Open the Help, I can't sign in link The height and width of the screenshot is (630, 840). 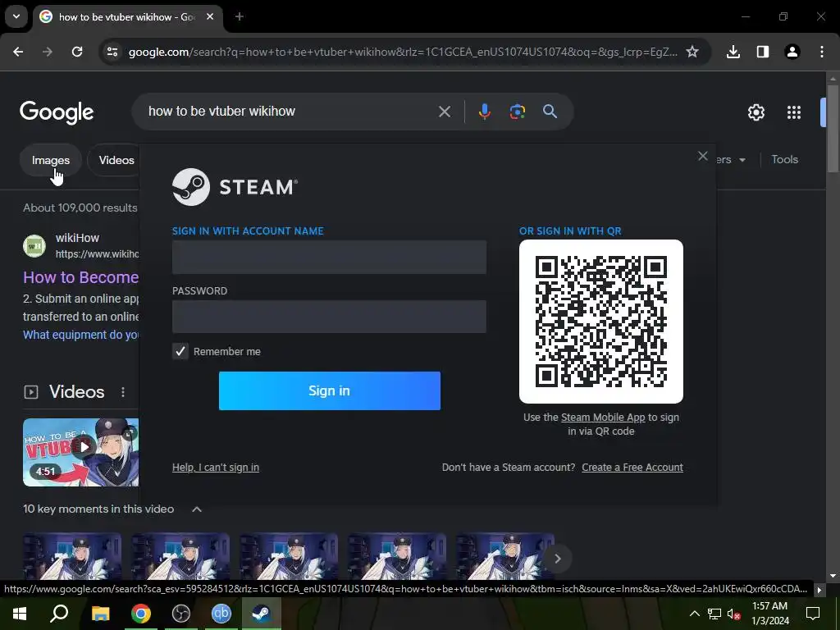tap(216, 467)
